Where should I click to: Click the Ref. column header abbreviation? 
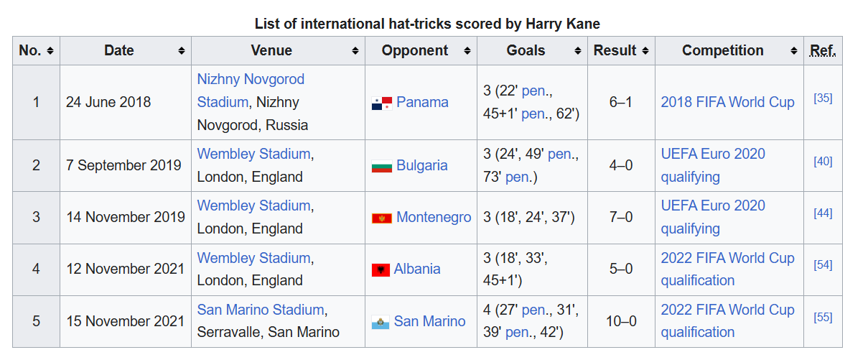coord(823,50)
